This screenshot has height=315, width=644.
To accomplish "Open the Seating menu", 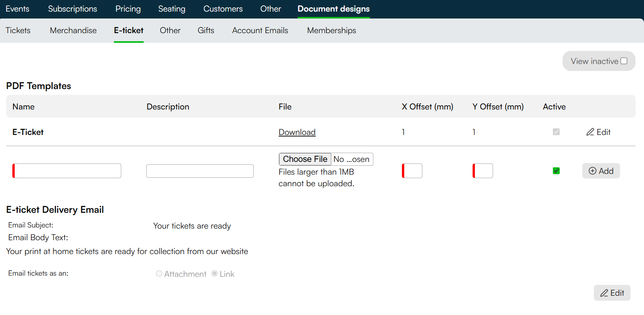I will tap(172, 9).
